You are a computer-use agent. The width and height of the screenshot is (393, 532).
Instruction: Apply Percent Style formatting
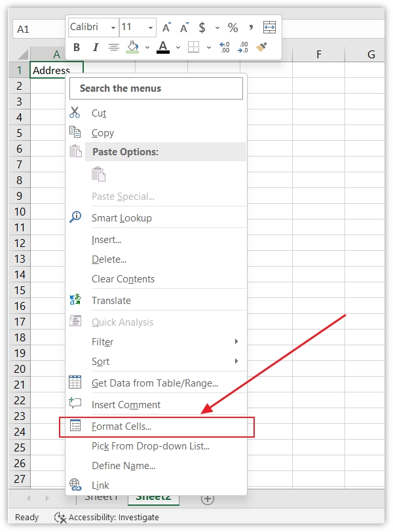point(232,28)
